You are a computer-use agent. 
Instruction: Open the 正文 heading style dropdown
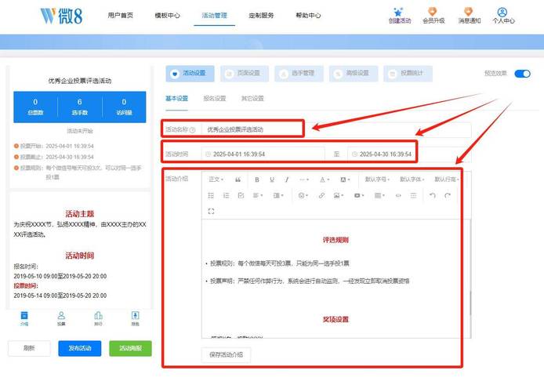point(216,180)
